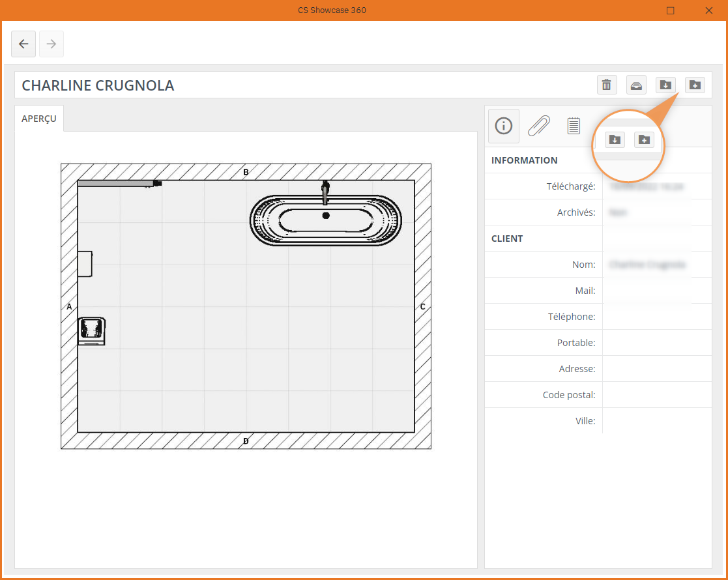Screen dimensions: 728x580
Task: Maximize the CS Showcase 360 window
Action: point(671,10)
